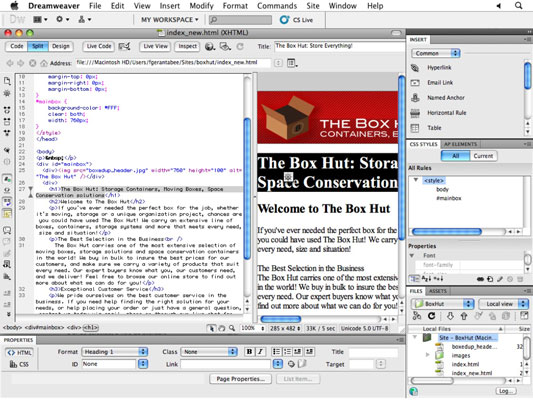Show All rules in CSS Styles
This screenshot has width=533, height=400.
click(455, 156)
